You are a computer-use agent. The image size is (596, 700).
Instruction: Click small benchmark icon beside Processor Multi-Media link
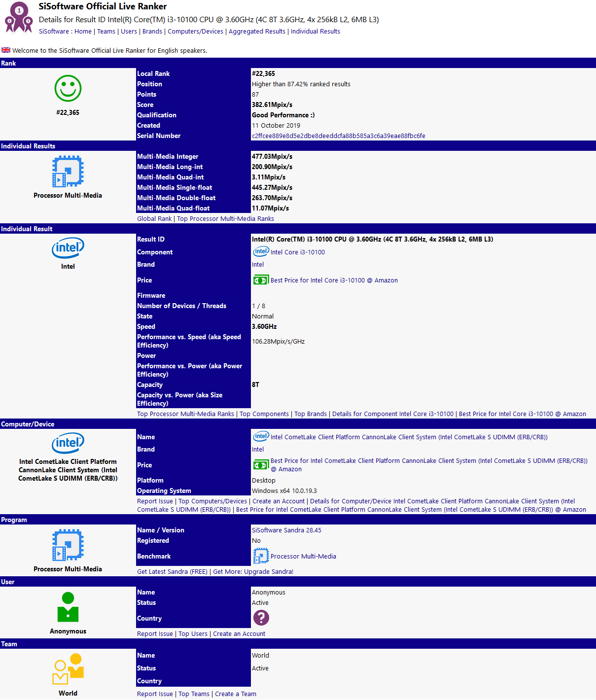pos(261,556)
